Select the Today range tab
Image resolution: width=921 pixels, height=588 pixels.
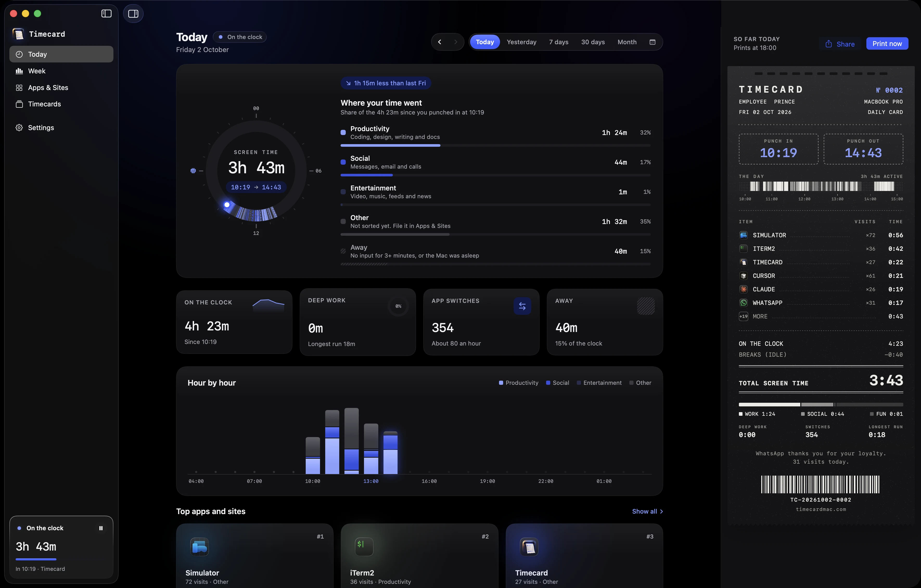click(x=485, y=42)
